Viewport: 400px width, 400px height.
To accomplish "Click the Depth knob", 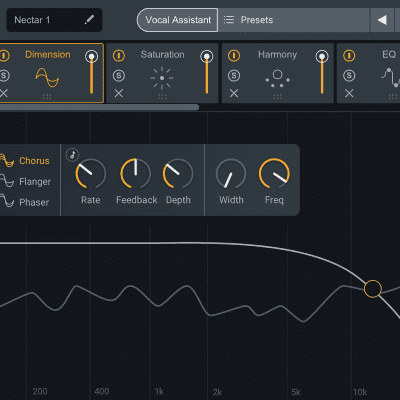I will click(x=178, y=174).
